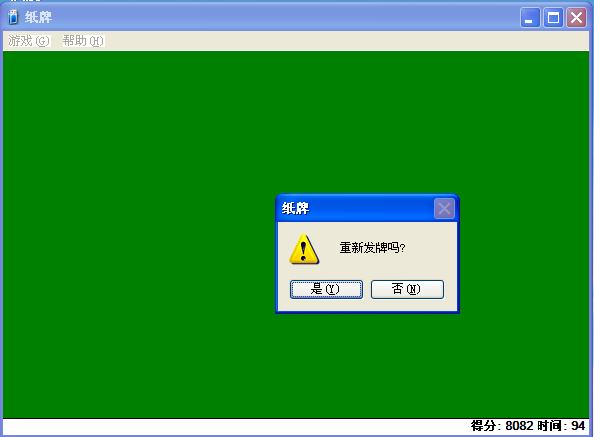This screenshot has width=594, height=437.
Task: Close the 重新发牌吗 dialog with X
Action: click(x=444, y=208)
